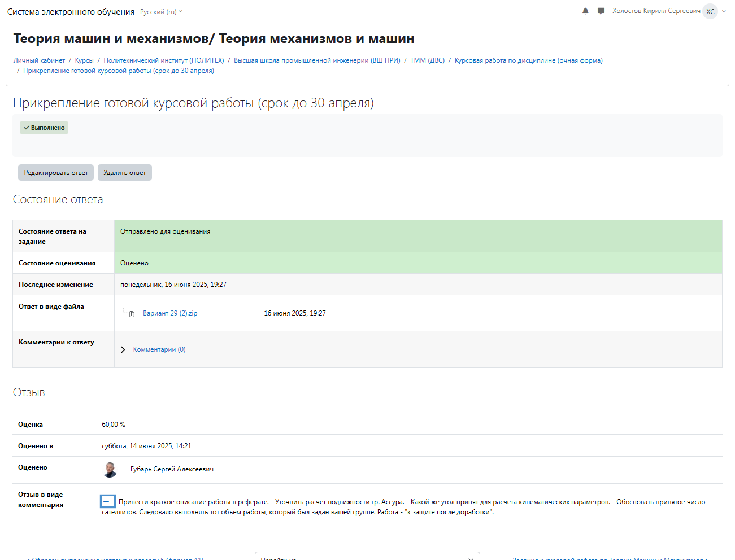Screen dimensions: 735x560
Task: Open the user menu dropdown arrow
Action: point(724,11)
